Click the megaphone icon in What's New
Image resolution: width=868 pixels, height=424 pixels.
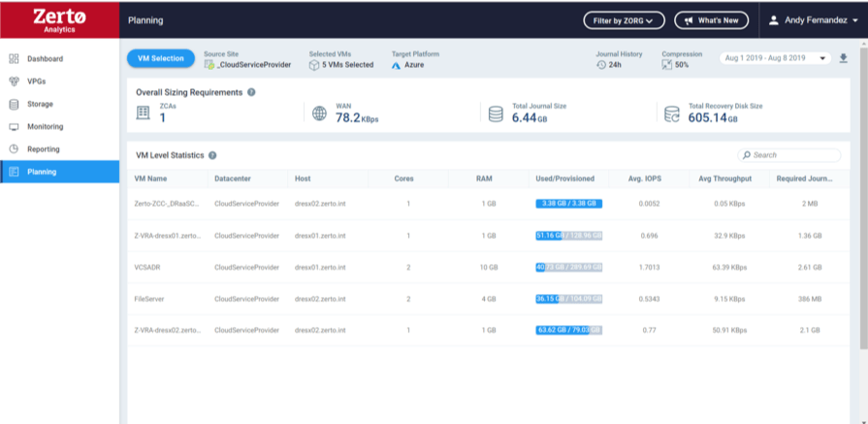click(689, 20)
